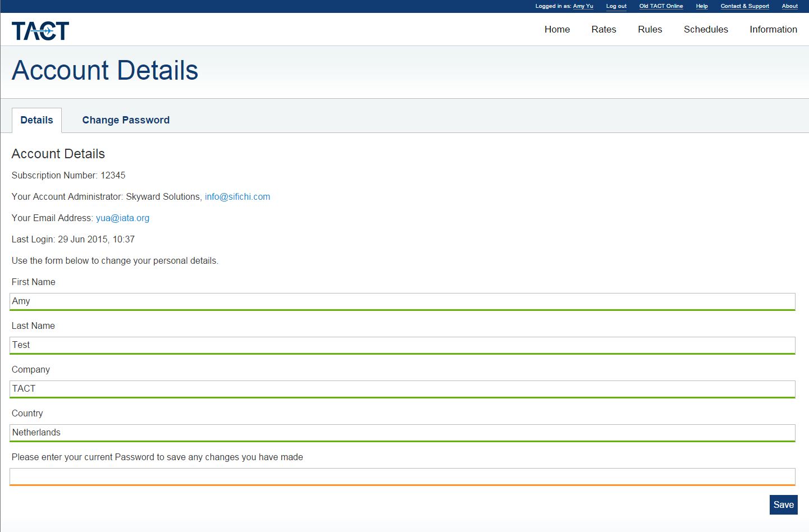Click the Amy Yu username link
Screen dimensions: 809x532
click(x=583, y=6)
